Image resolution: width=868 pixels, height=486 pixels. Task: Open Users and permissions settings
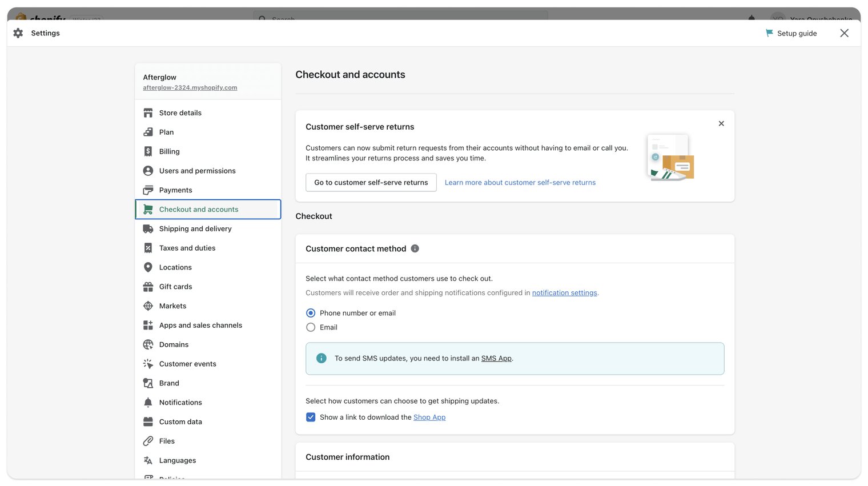(197, 171)
